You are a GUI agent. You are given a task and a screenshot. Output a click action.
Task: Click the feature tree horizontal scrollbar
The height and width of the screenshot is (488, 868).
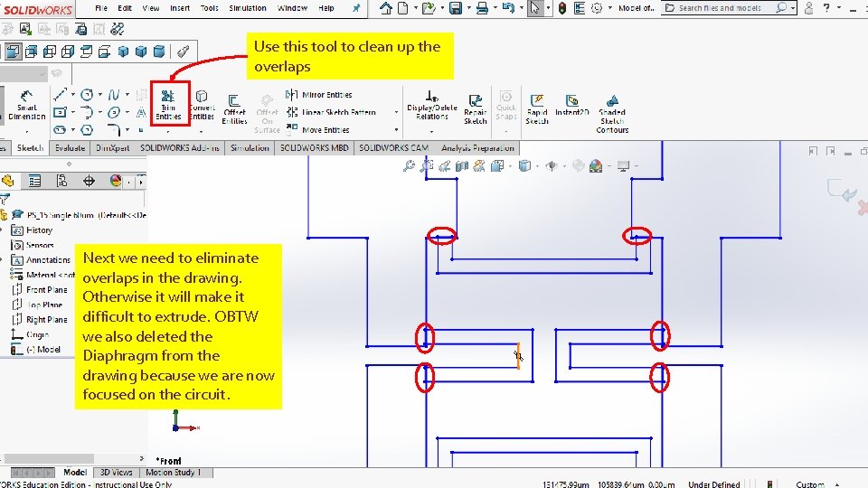(x=49, y=459)
